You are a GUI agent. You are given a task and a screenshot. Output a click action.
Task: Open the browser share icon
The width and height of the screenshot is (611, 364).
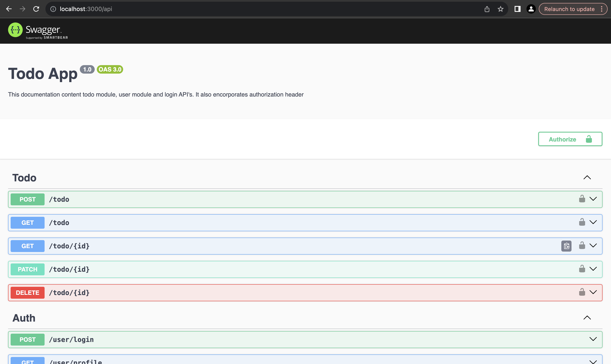point(487,9)
